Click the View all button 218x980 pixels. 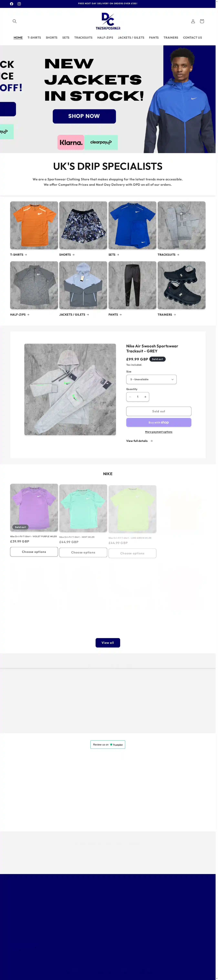(108, 643)
